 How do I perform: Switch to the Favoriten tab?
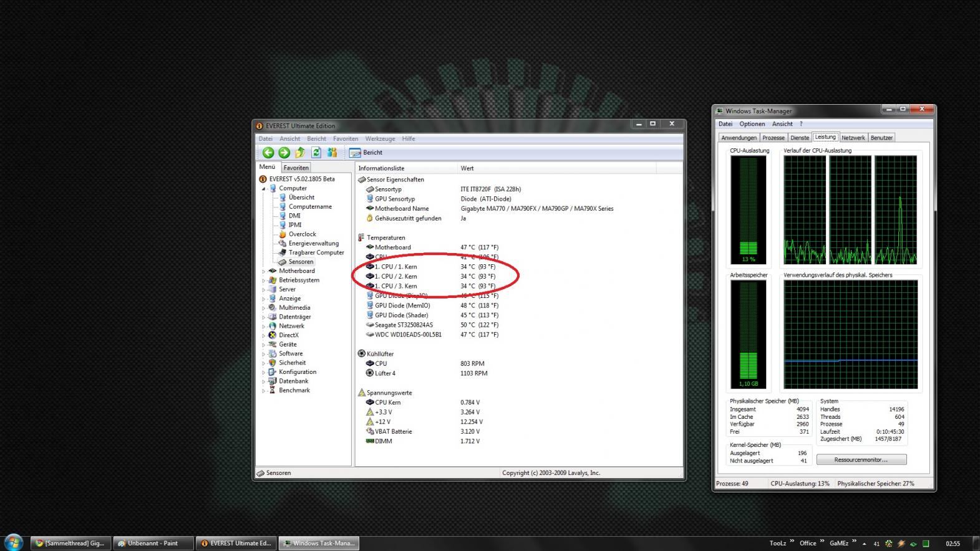(x=296, y=168)
